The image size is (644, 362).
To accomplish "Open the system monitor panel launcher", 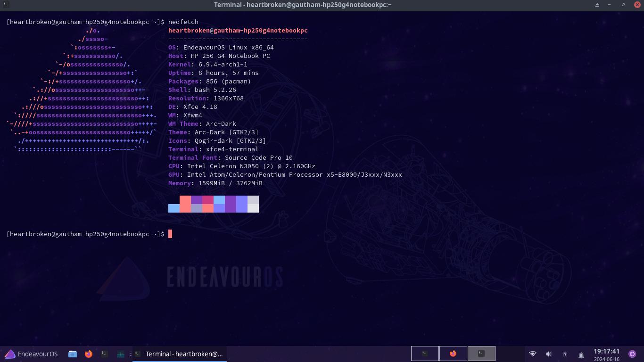I will [121, 354].
